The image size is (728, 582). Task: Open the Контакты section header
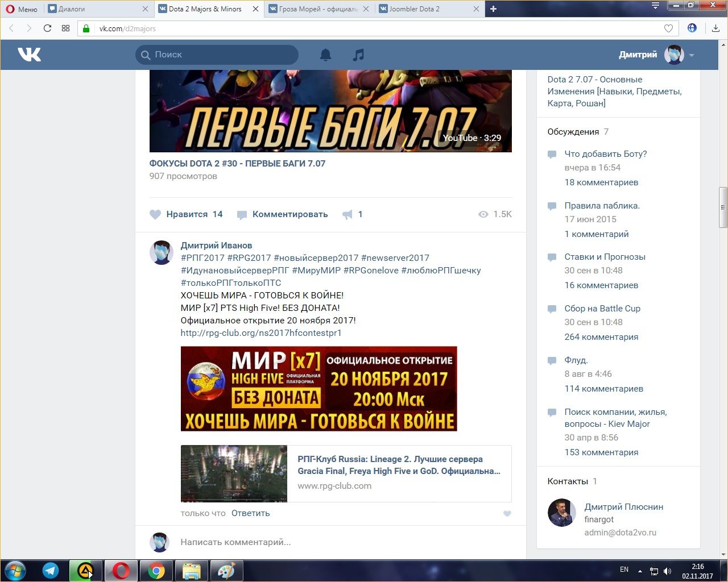[x=568, y=481]
